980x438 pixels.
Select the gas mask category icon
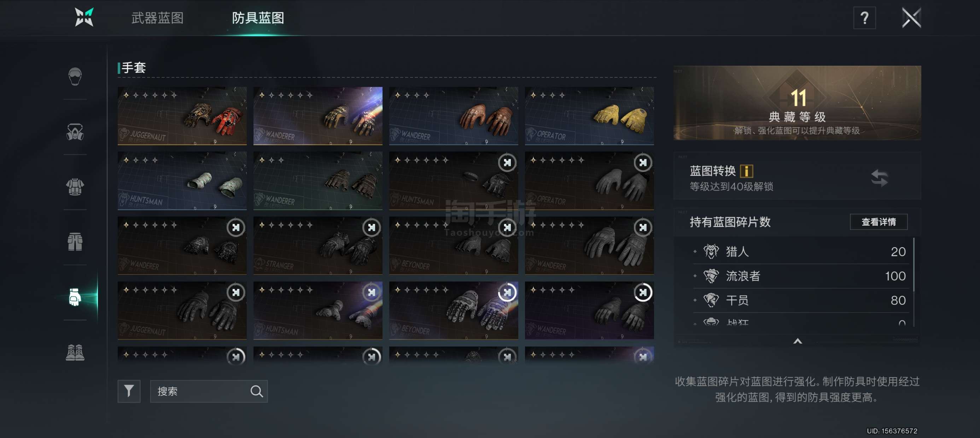click(x=75, y=132)
